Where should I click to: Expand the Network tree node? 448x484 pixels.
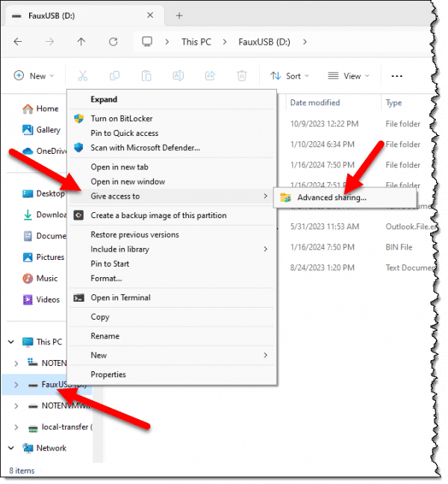coord(11,448)
